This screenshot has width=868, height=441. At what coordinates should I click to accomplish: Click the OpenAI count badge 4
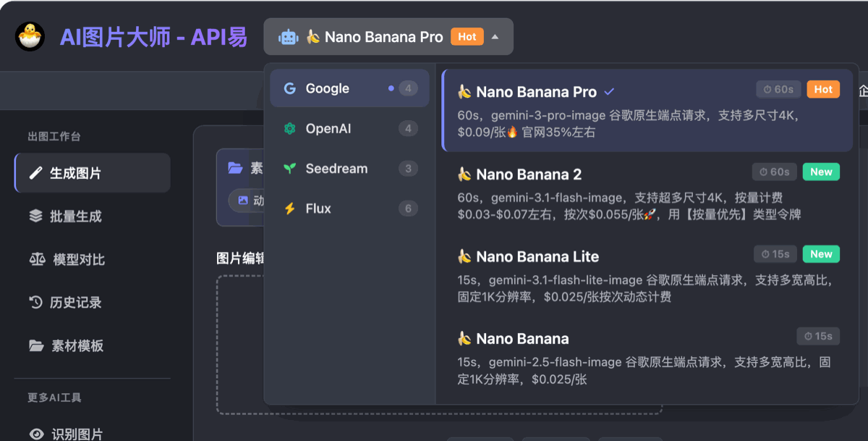click(x=408, y=129)
